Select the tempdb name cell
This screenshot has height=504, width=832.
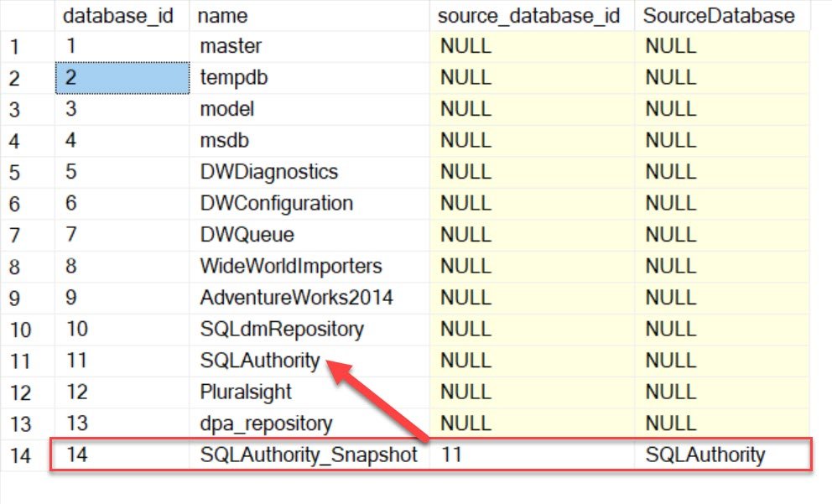(x=309, y=78)
